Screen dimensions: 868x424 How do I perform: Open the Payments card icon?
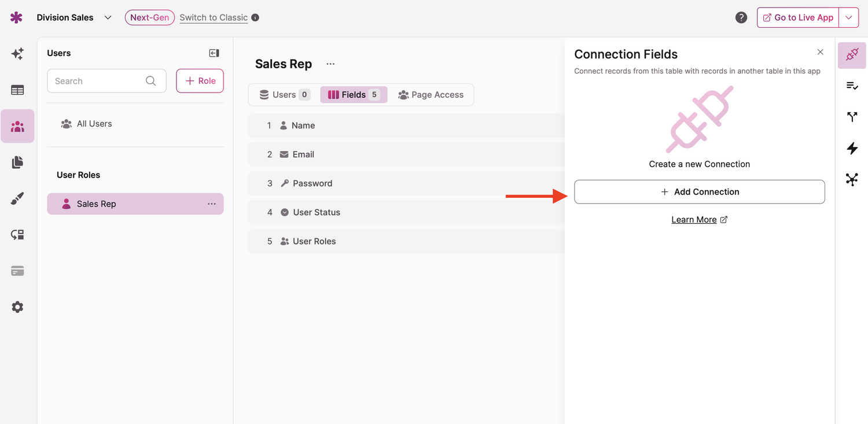tap(17, 271)
